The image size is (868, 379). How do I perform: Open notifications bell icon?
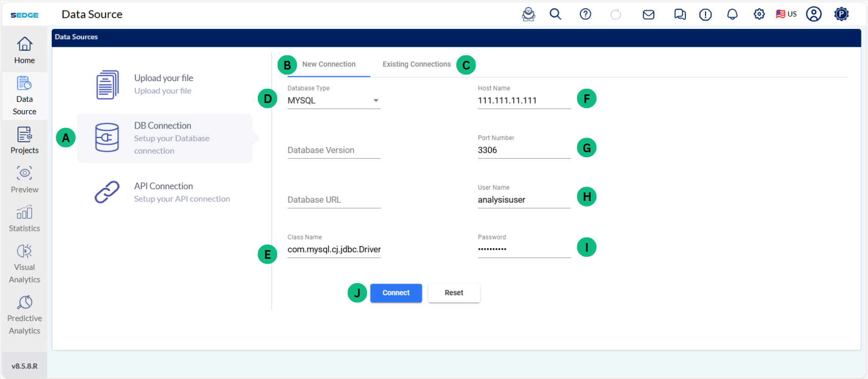pos(732,14)
